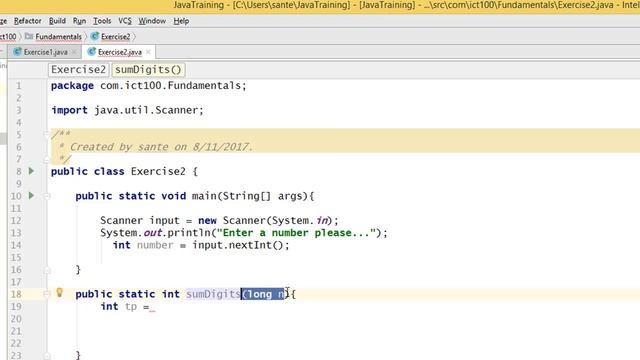Select the Exercise2.java editor tab
Viewport: 640px width, 360px height.
tap(120, 52)
